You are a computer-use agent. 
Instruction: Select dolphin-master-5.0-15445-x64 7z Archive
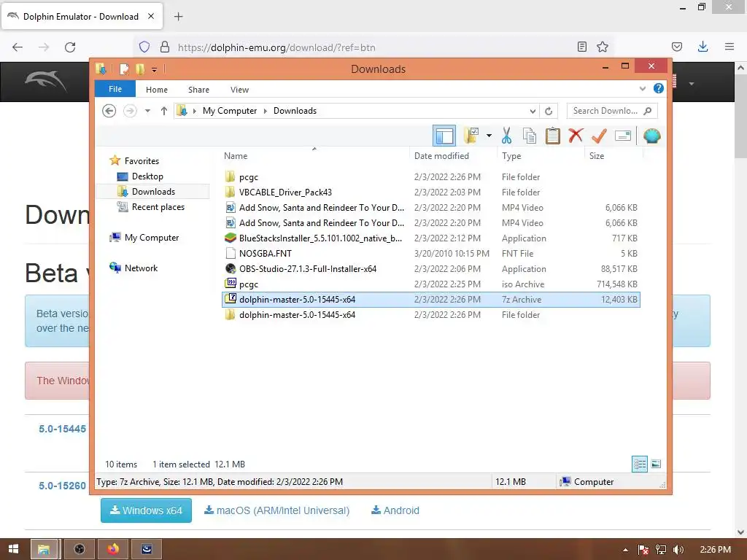tap(430, 300)
